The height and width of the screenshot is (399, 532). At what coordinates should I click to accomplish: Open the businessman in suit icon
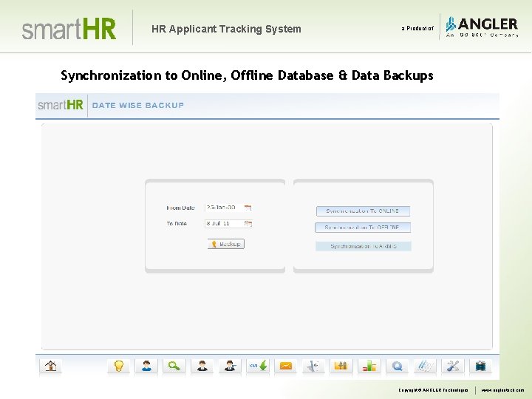(x=202, y=366)
